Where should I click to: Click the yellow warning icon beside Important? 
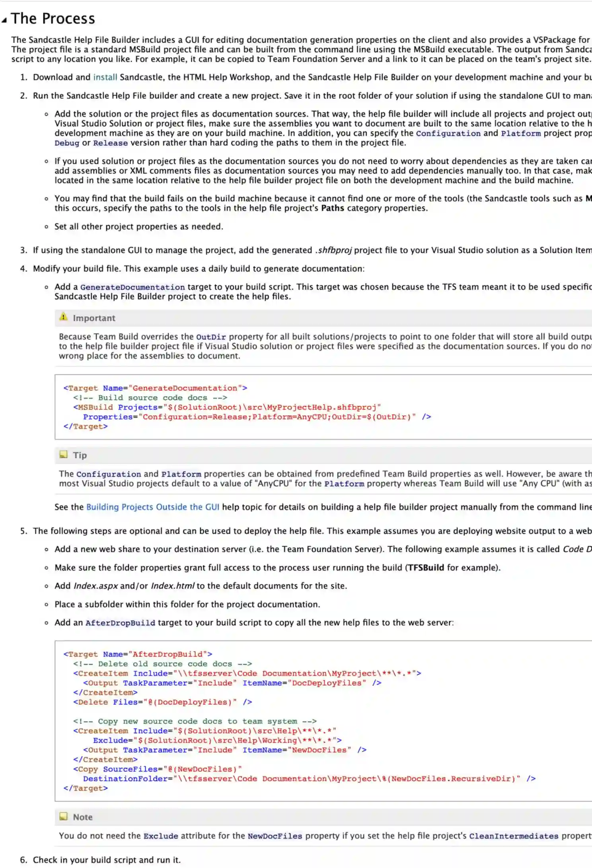click(63, 317)
